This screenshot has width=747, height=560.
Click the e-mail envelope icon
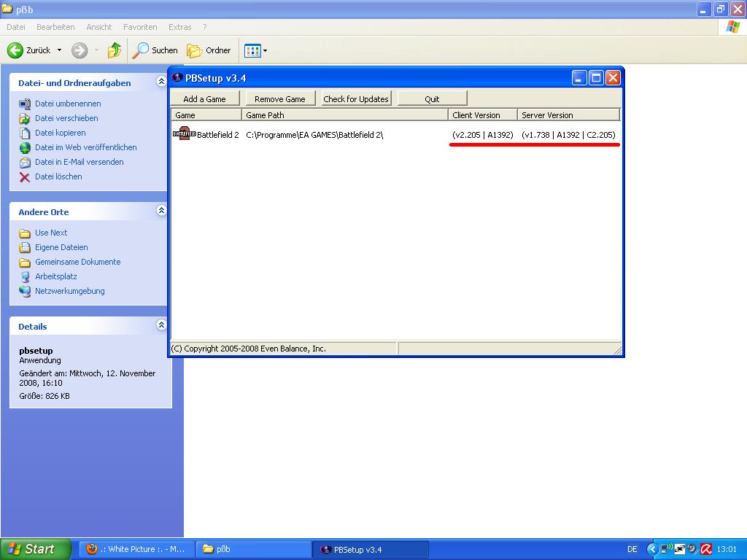coord(25,163)
